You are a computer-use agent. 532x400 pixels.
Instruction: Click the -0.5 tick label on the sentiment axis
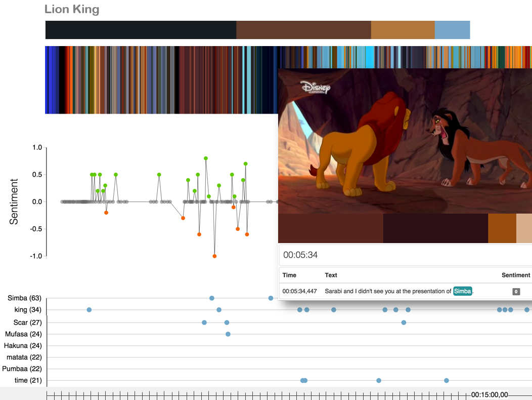pos(36,229)
